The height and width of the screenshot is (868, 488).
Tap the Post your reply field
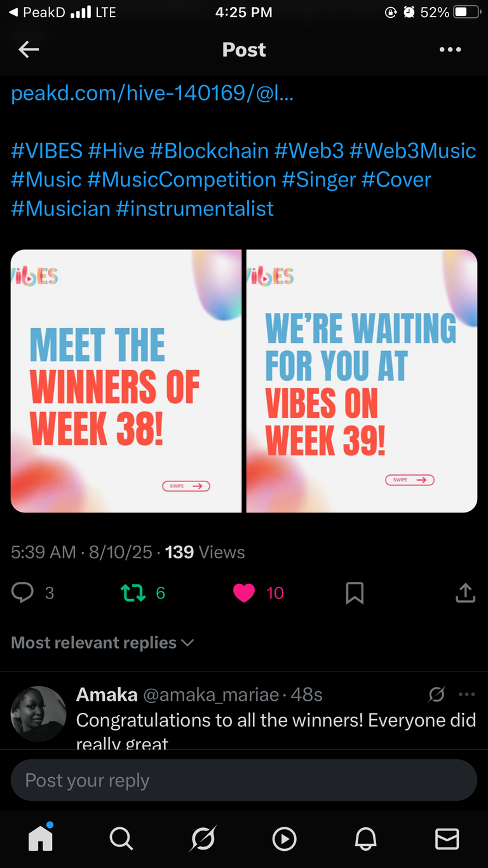point(244,780)
